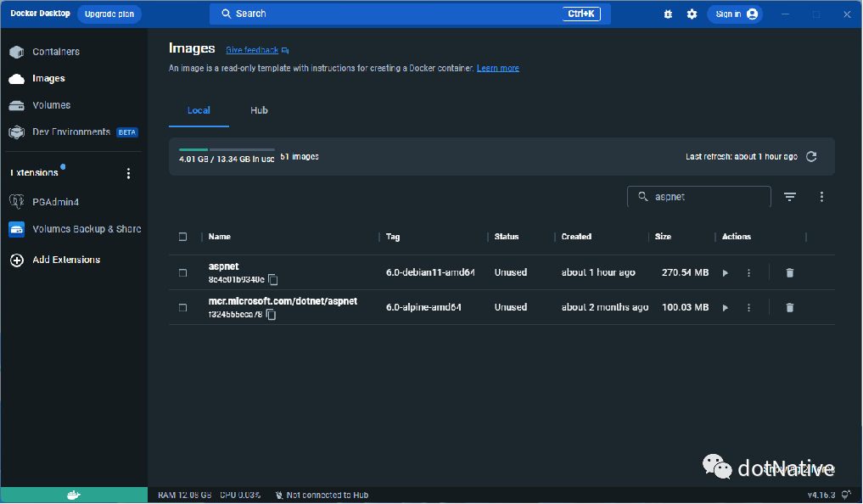Delete the aspnet 6.0-debian11-amd64 image
This screenshot has height=504, width=863.
[x=790, y=273]
